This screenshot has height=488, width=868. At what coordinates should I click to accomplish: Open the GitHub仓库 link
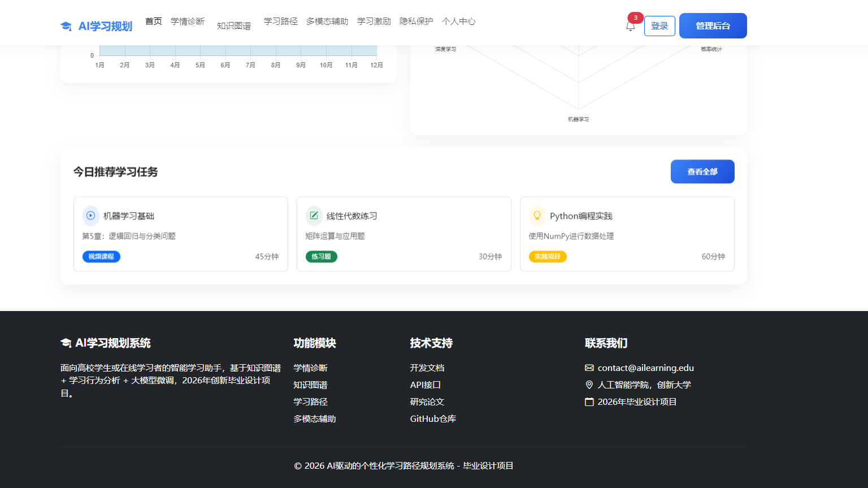pyautogui.click(x=433, y=419)
